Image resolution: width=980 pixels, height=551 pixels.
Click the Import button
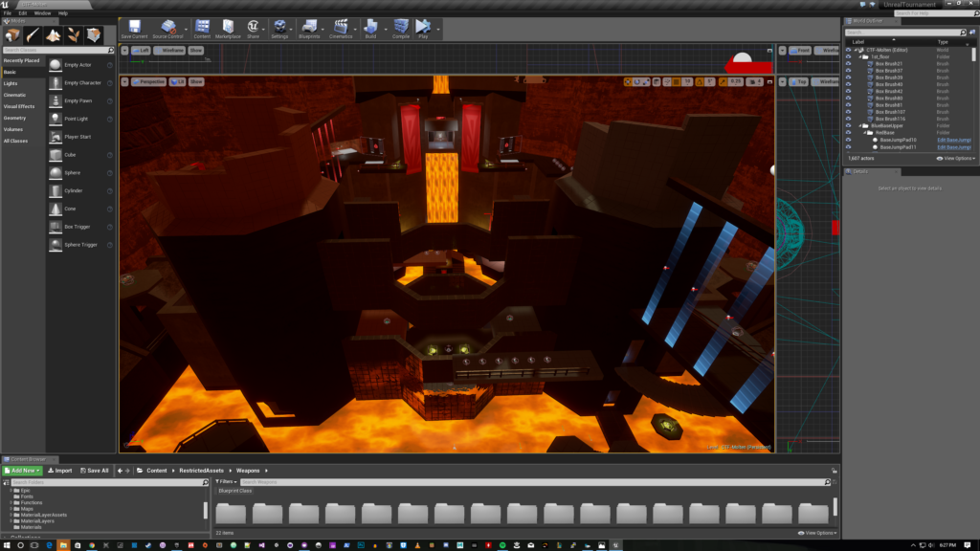[x=60, y=471]
